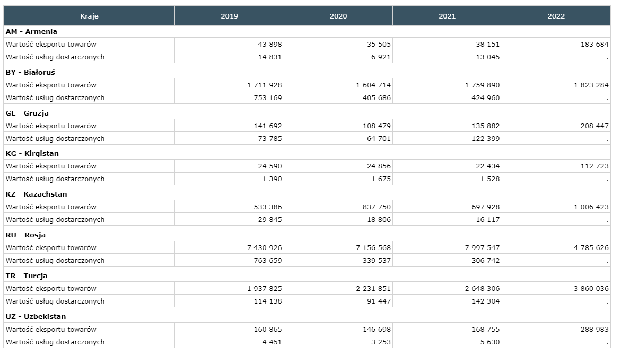The image size is (630, 364).
Task: Click Turkey's 2022 export value 3 860 036
Action: (x=591, y=289)
